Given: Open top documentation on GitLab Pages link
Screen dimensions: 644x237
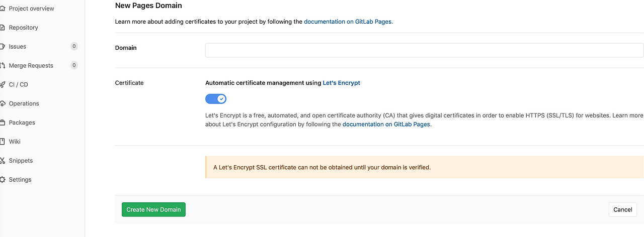Looking at the screenshot, I should pyautogui.click(x=348, y=22).
